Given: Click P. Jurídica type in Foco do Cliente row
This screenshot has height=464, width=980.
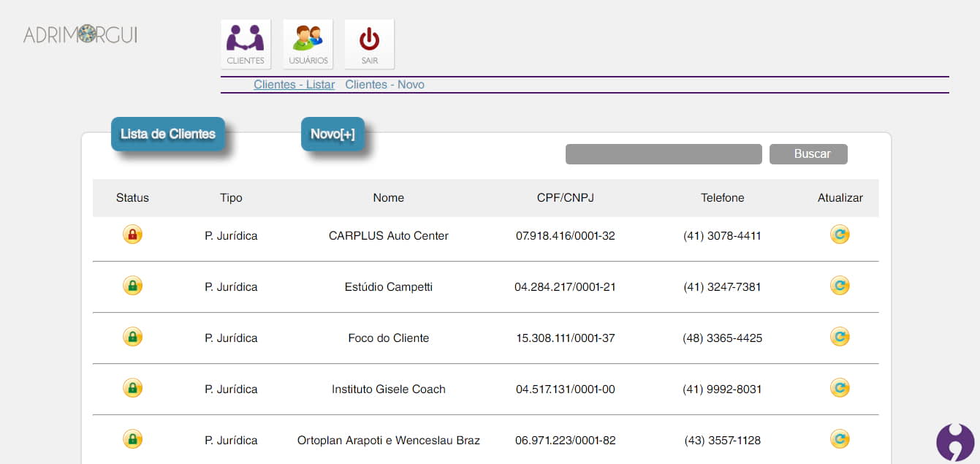Looking at the screenshot, I should (x=231, y=338).
